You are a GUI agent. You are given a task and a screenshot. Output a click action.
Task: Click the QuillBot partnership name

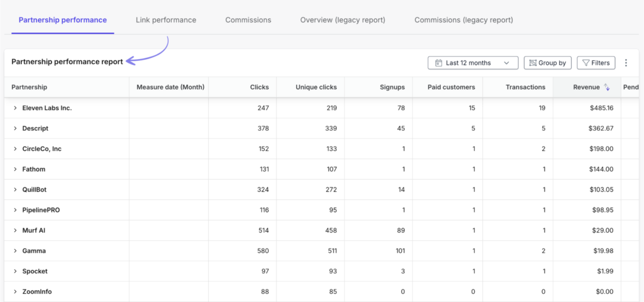tap(35, 190)
